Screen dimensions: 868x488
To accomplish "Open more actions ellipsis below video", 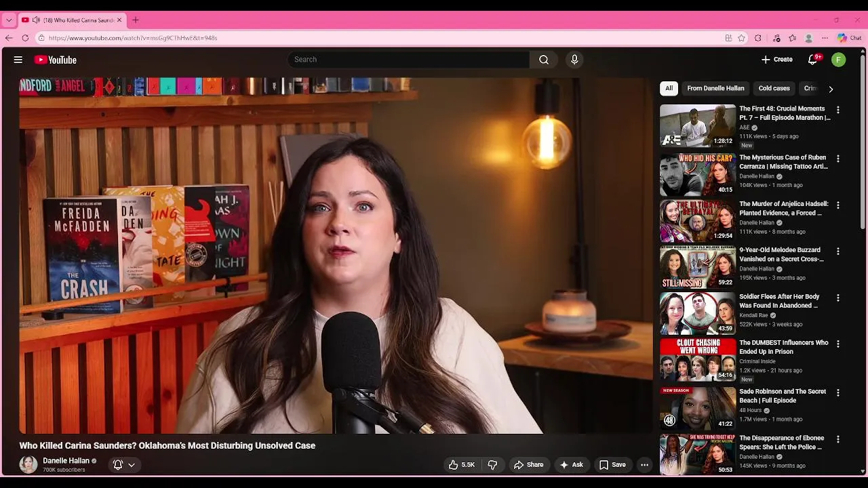I will pos(644,465).
